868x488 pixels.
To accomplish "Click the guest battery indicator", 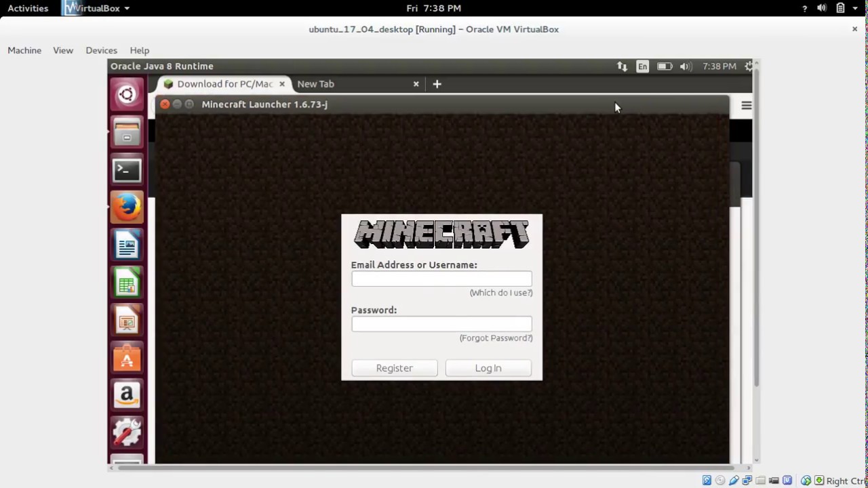I will click(x=664, y=66).
